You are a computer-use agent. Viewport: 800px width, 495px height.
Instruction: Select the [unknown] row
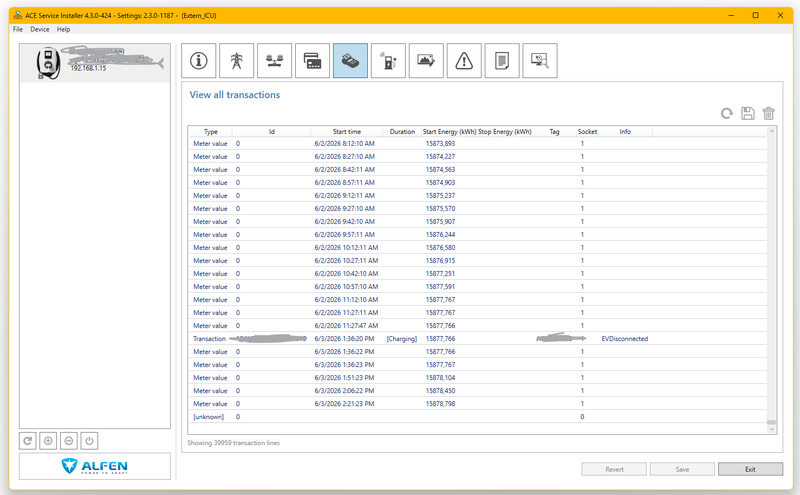(x=478, y=417)
